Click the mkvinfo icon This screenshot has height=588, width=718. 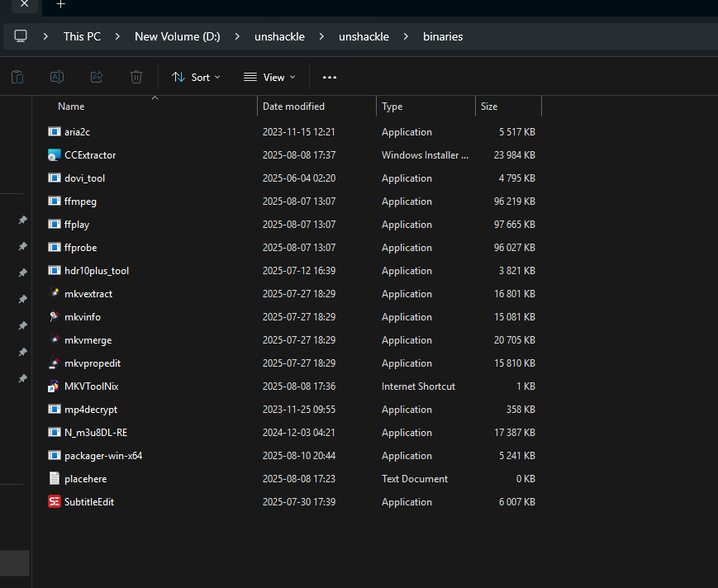[55, 316]
